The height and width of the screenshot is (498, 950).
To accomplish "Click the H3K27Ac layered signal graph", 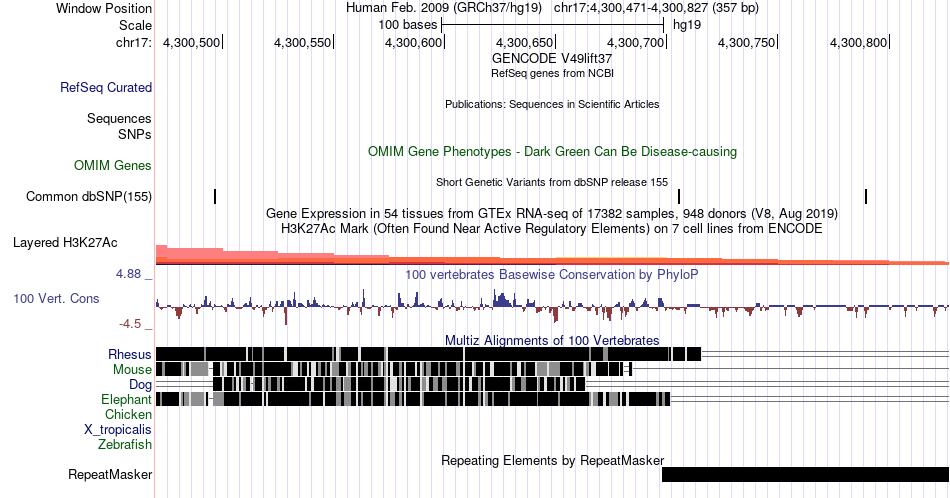I will [552, 255].
